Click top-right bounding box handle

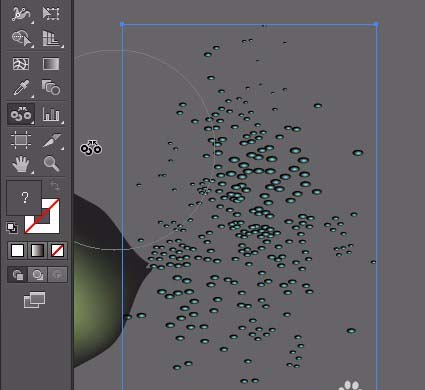(x=376, y=24)
